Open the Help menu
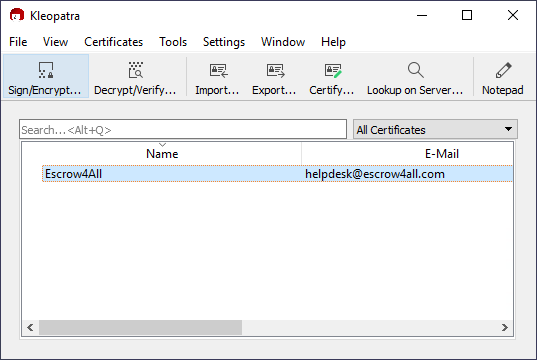 tap(334, 42)
